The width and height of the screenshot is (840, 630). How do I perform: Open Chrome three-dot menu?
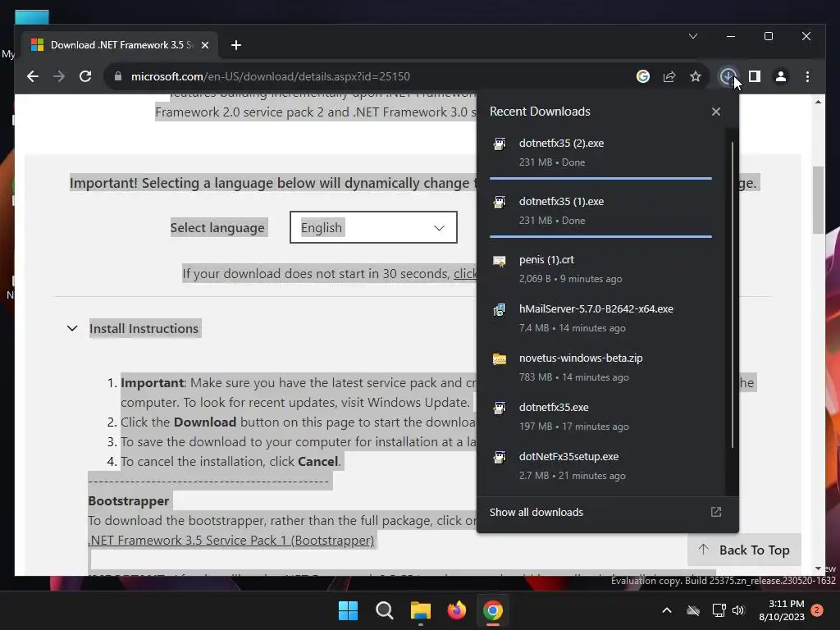click(x=807, y=76)
